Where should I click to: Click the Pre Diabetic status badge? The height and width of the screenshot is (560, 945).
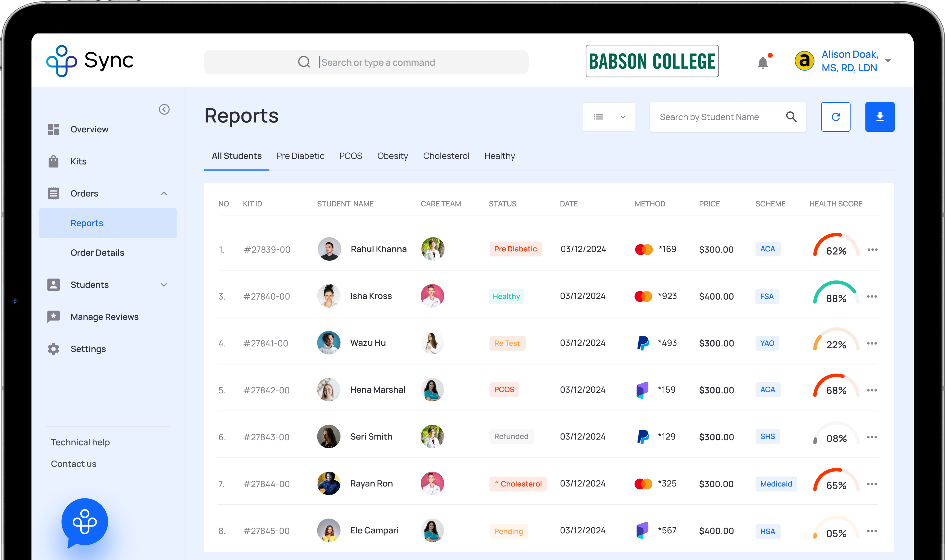tap(515, 249)
